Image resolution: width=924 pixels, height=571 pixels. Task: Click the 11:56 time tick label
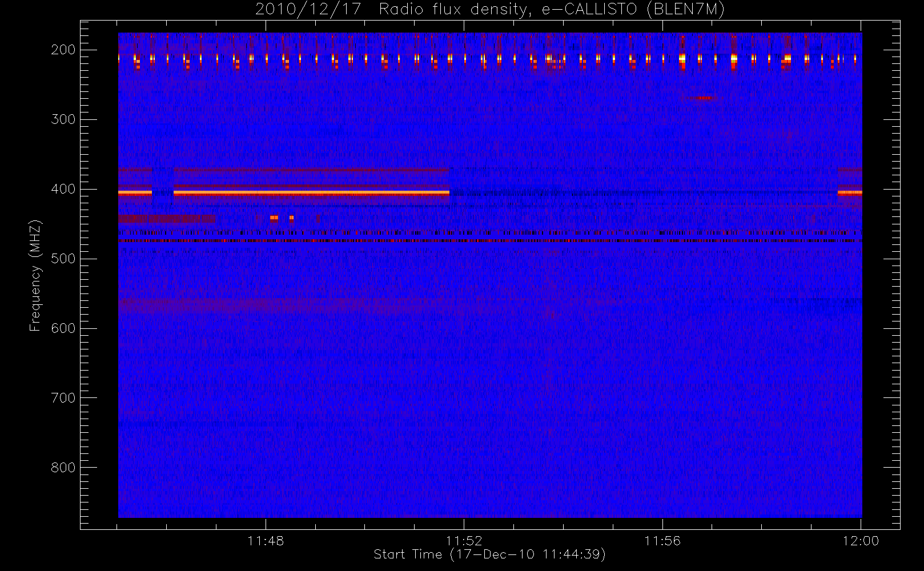point(662,541)
